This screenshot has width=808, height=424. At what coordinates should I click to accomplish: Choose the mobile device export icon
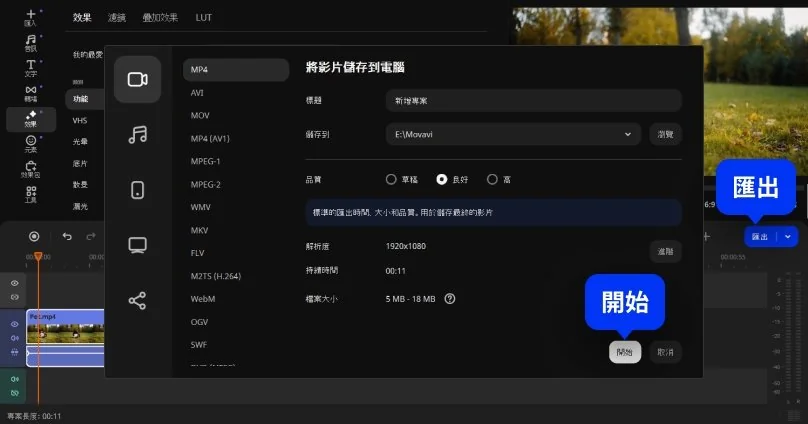click(x=138, y=190)
